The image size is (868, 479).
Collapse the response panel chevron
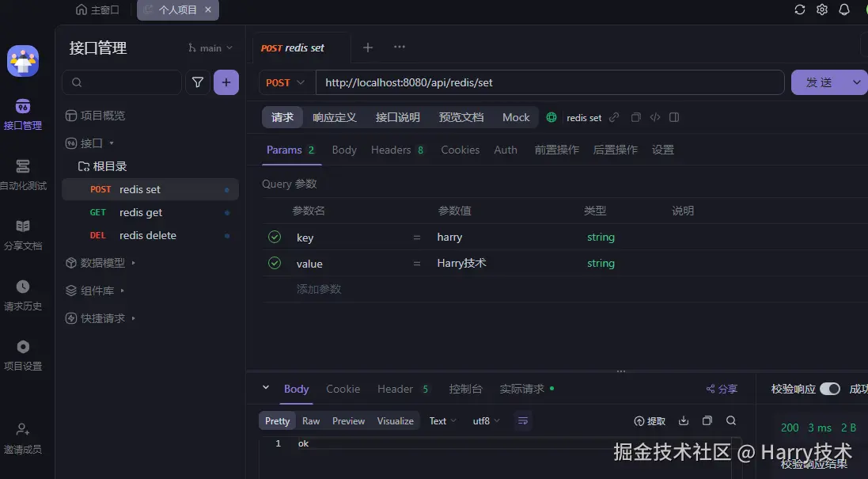(x=266, y=388)
